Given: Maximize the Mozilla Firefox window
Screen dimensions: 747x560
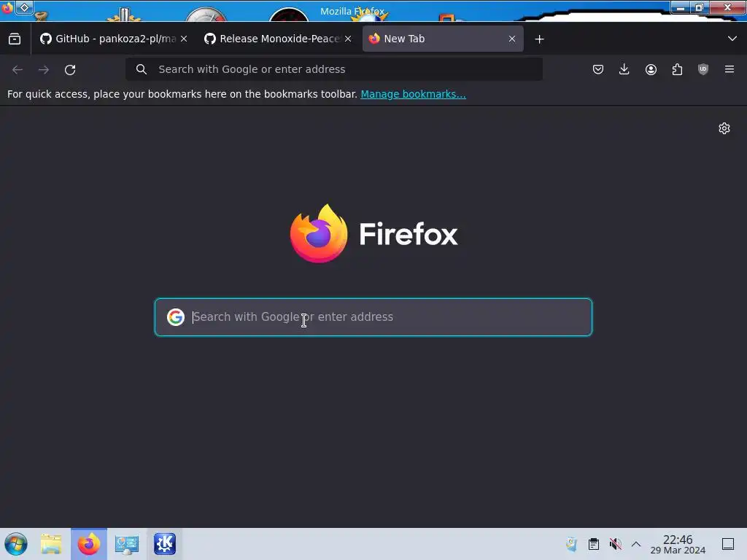Looking at the screenshot, I should 700,7.
